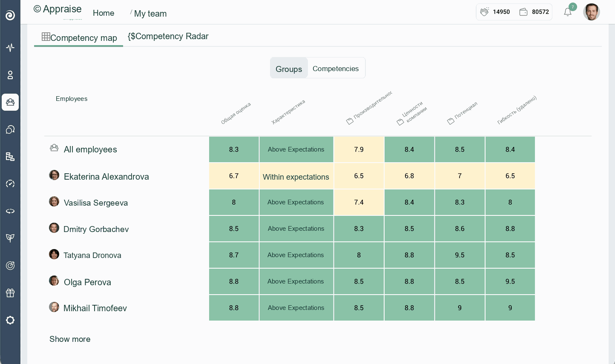Click the Производительность column folder icon

(350, 121)
